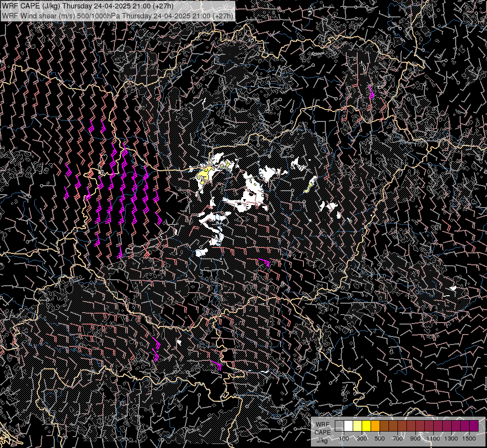This screenshot has width=487, height=448.
Task: Click the 100 legend value label
Action: click(344, 439)
